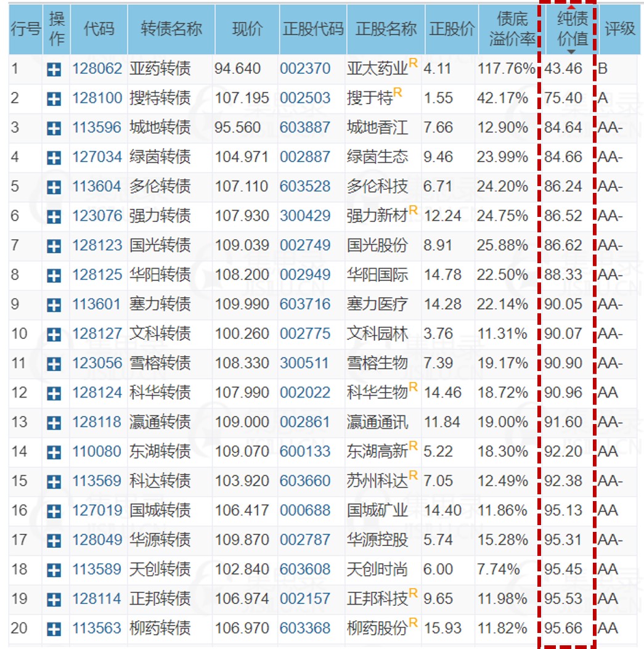644x649 pixels.
Task: Open stock code link 002887
Action: tap(305, 157)
